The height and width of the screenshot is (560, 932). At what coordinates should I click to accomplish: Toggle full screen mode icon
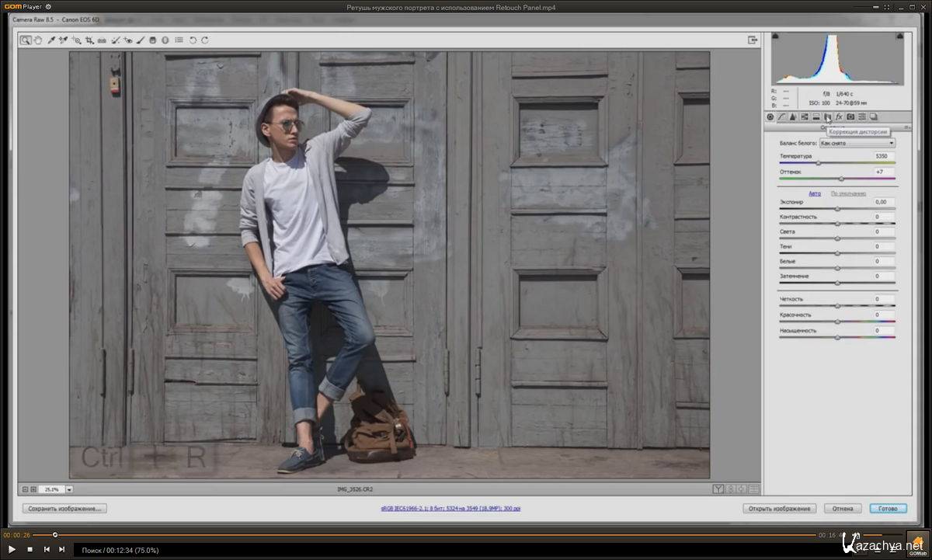point(752,40)
